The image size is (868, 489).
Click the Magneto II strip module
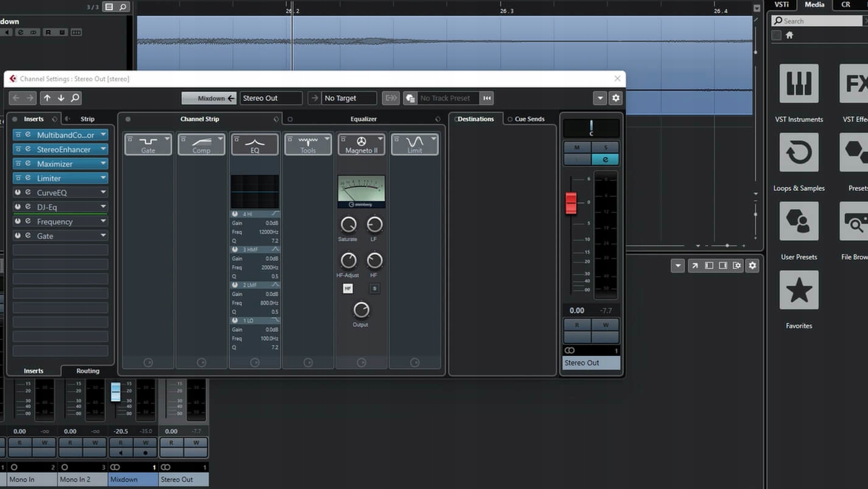(x=361, y=145)
